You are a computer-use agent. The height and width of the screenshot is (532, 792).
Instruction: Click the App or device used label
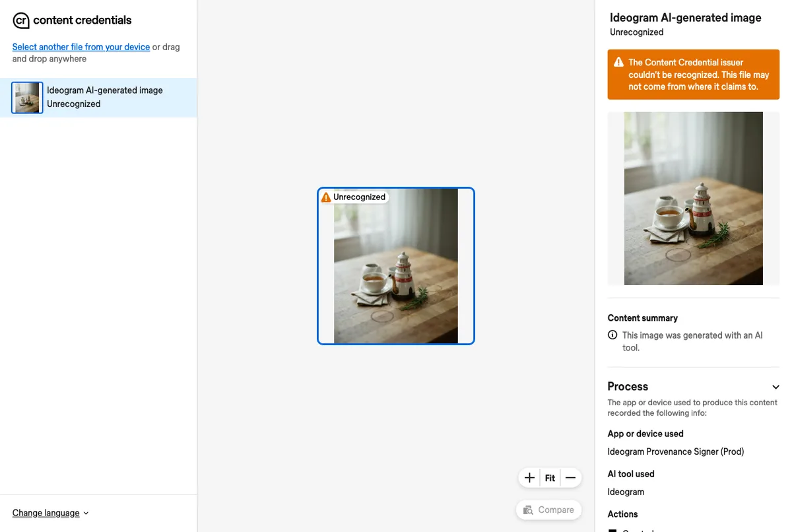(645, 434)
